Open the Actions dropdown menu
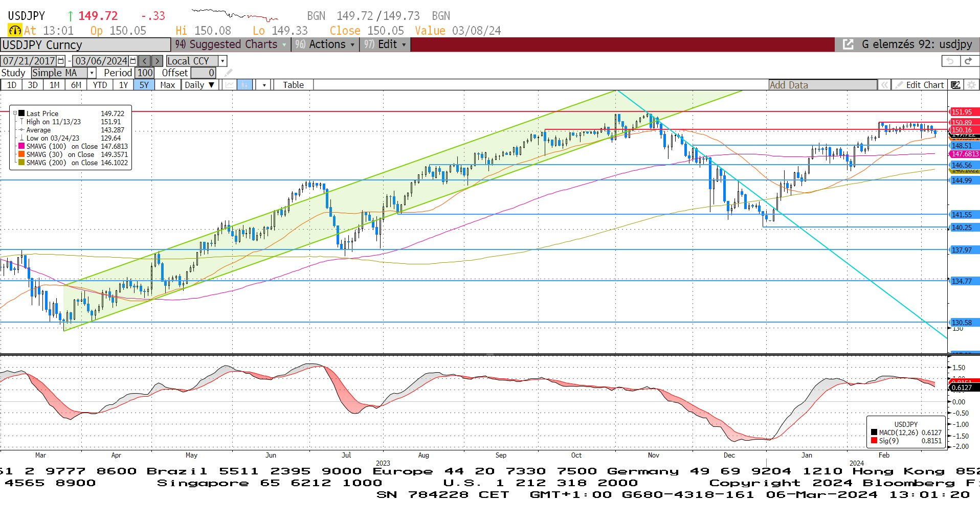This screenshot has height=523, width=980. coord(325,44)
